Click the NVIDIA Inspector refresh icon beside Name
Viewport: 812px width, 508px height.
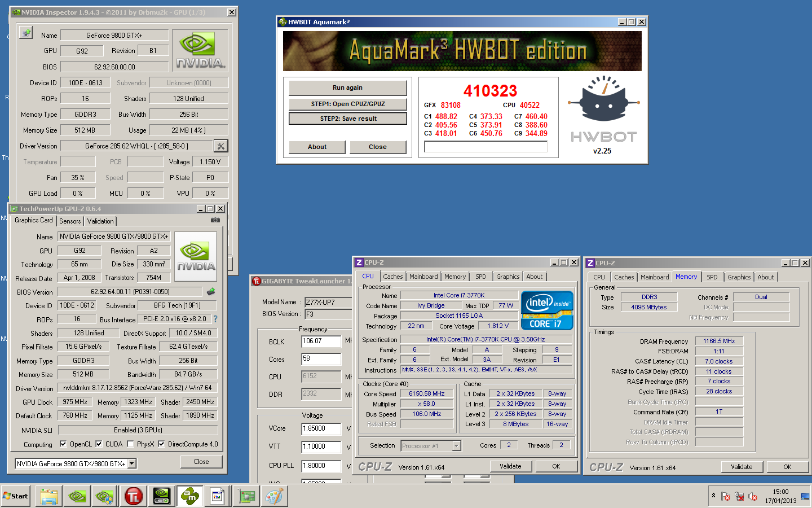(26, 33)
